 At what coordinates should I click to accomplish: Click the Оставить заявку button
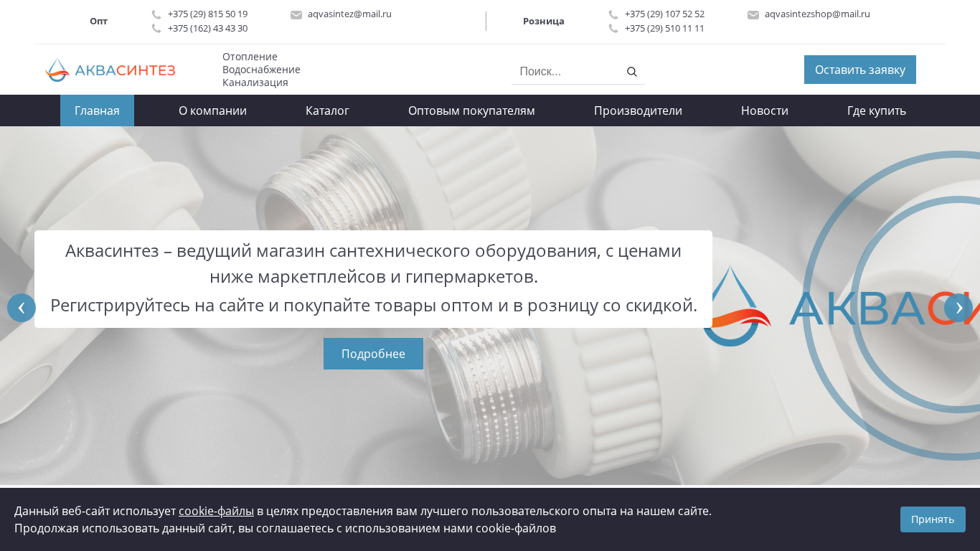tap(860, 70)
